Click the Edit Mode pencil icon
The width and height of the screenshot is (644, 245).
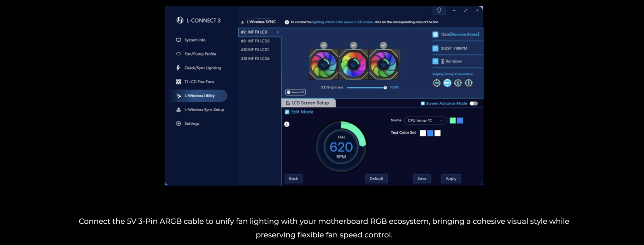pos(287,112)
